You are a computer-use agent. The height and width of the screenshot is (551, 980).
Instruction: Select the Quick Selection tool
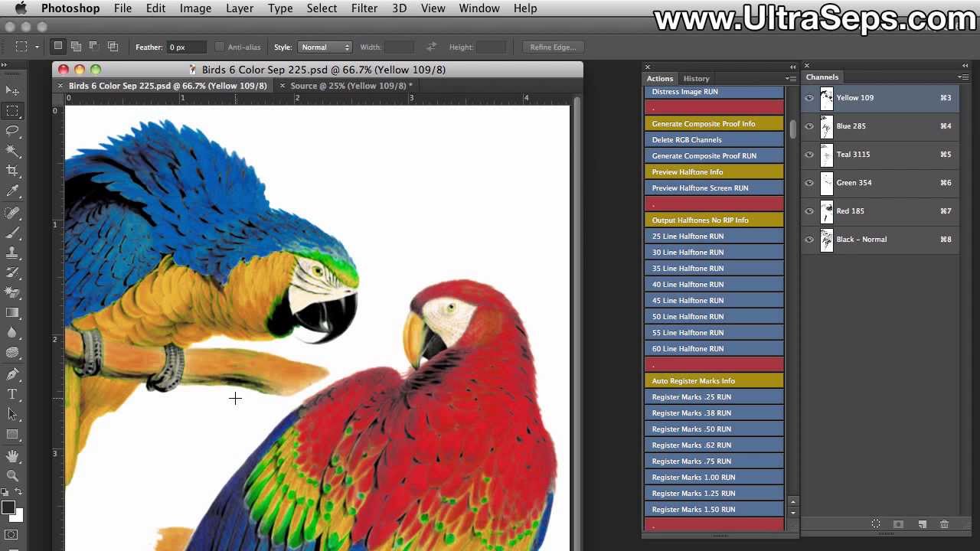[12, 151]
